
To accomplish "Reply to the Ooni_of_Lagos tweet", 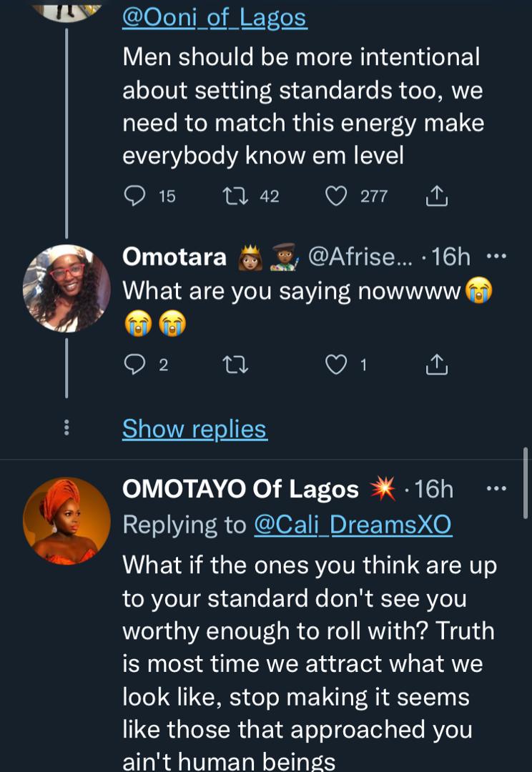I will click(x=134, y=196).
